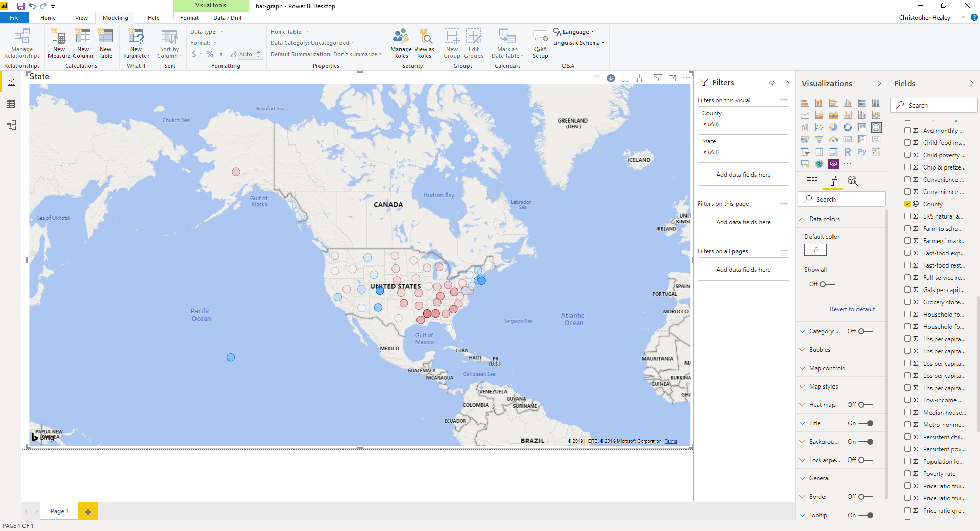Click the visual's filter funnel icon
The width and height of the screenshot is (980, 531).
click(x=658, y=78)
